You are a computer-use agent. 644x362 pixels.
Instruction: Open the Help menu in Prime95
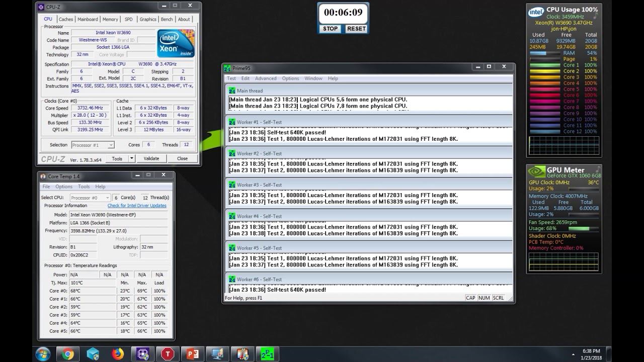(x=333, y=78)
